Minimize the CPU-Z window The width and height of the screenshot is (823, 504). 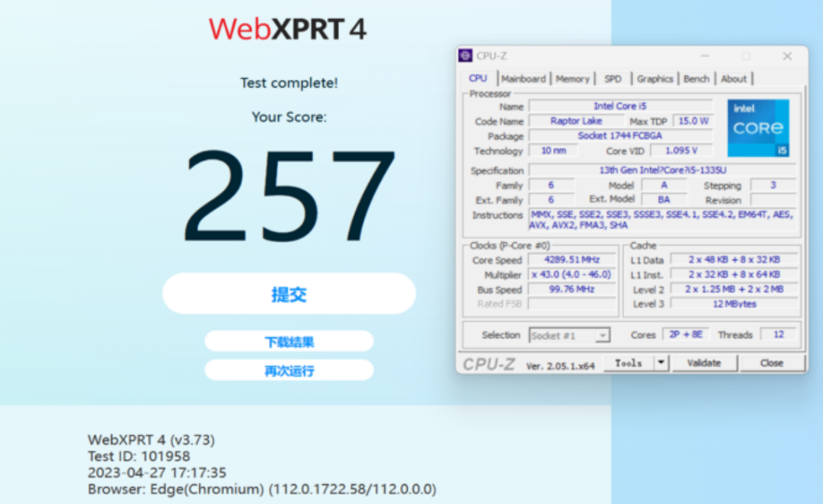tap(705, 56)
